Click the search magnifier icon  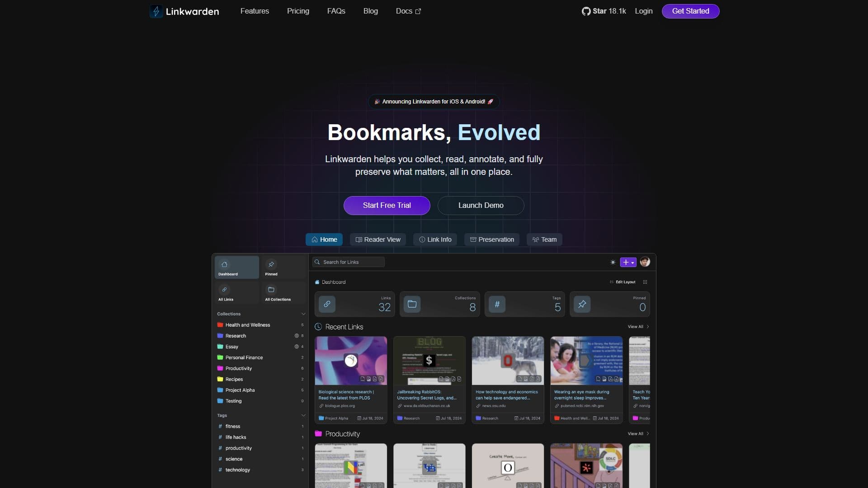pyautogui.click(x=317, y=262)
